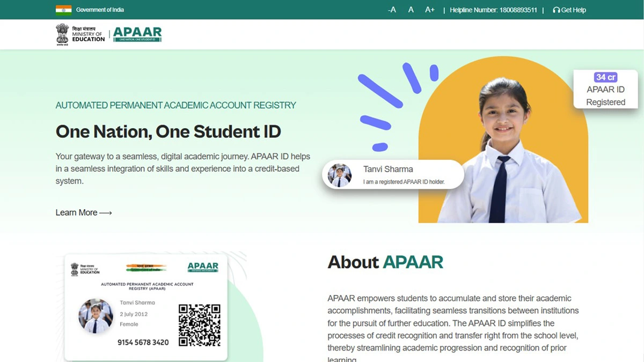Click the 'Your gateway to a seamless' description text

(x=183, y=169)
